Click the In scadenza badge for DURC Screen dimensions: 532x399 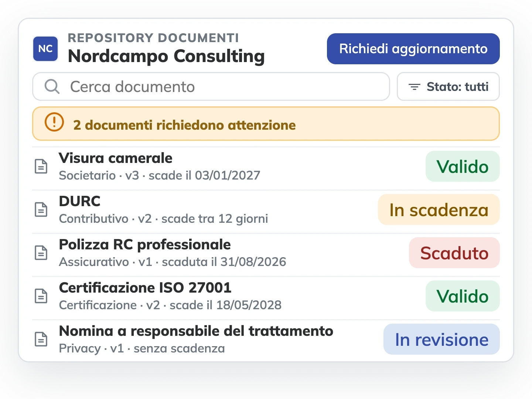tap(439, 209)
